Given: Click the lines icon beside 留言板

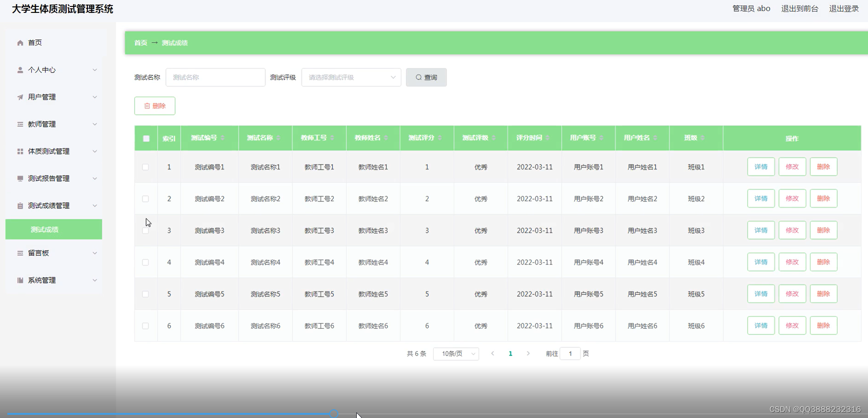Looking at the screenshot, I should click(20, 253).
